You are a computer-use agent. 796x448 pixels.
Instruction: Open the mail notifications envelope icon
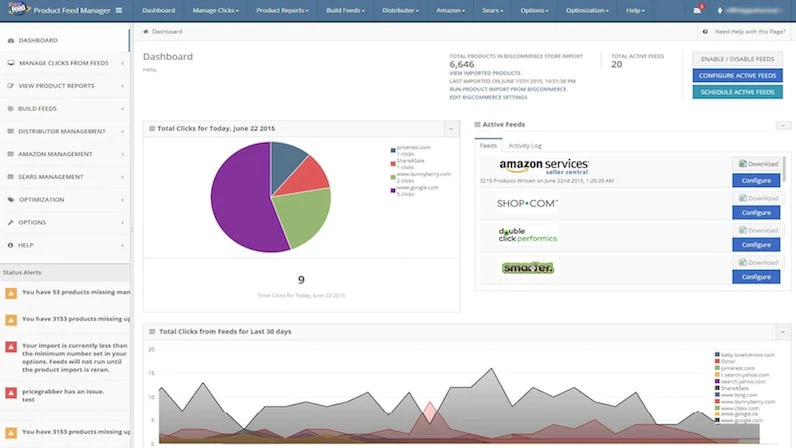(x=697, y=10)
